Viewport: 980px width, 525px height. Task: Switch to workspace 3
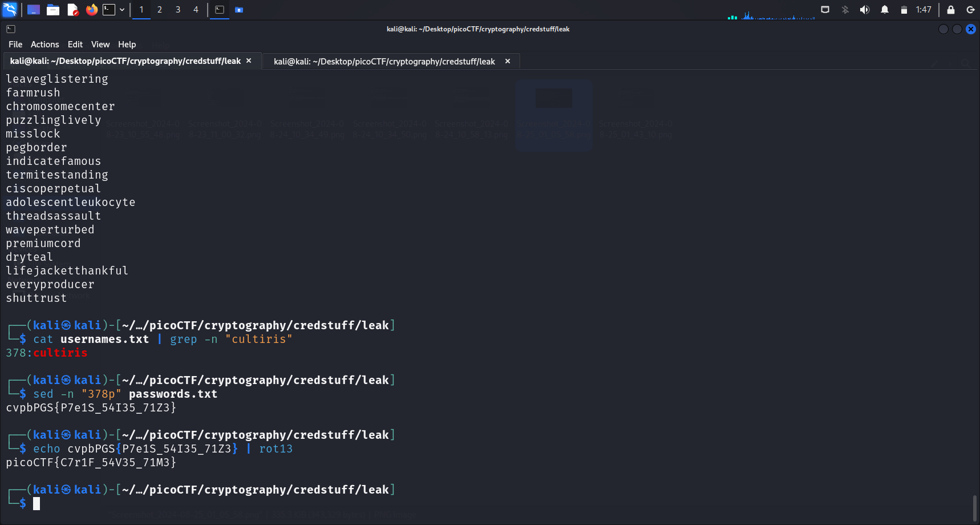tap(178, 10)
